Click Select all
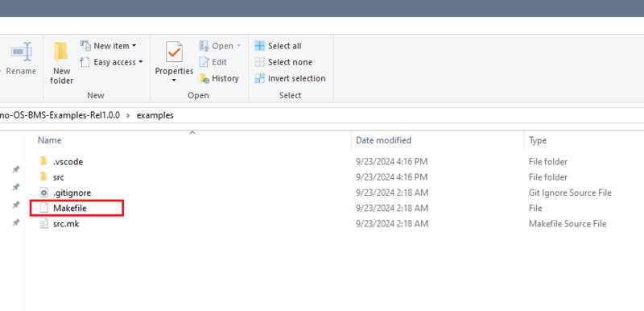Viewport: 644px width, 311px height. click(278, 46)
